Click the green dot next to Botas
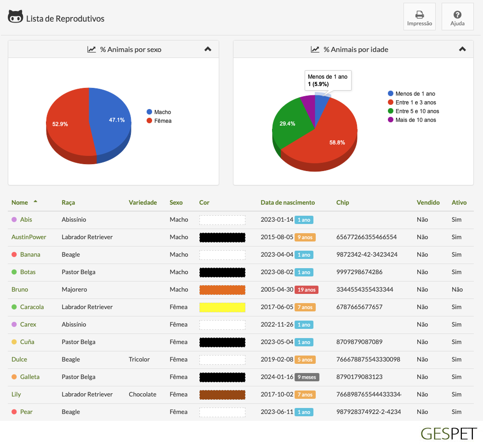This screenshot has height=448, width=483. (x=14, y=272)
